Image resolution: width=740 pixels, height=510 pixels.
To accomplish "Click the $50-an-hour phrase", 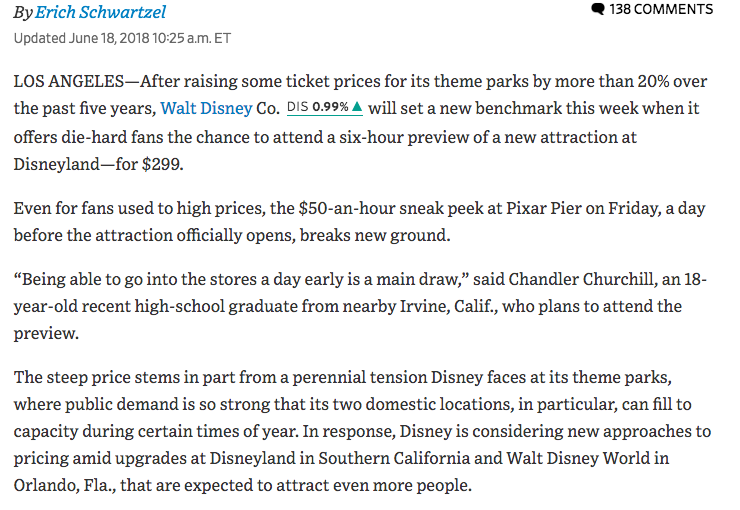I will point(347,209).
